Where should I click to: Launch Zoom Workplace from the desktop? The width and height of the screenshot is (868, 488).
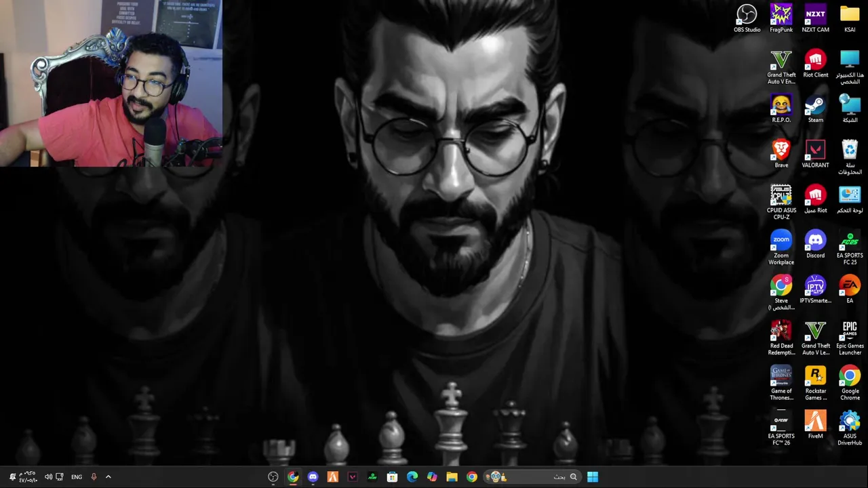click(x=781, y=247)
